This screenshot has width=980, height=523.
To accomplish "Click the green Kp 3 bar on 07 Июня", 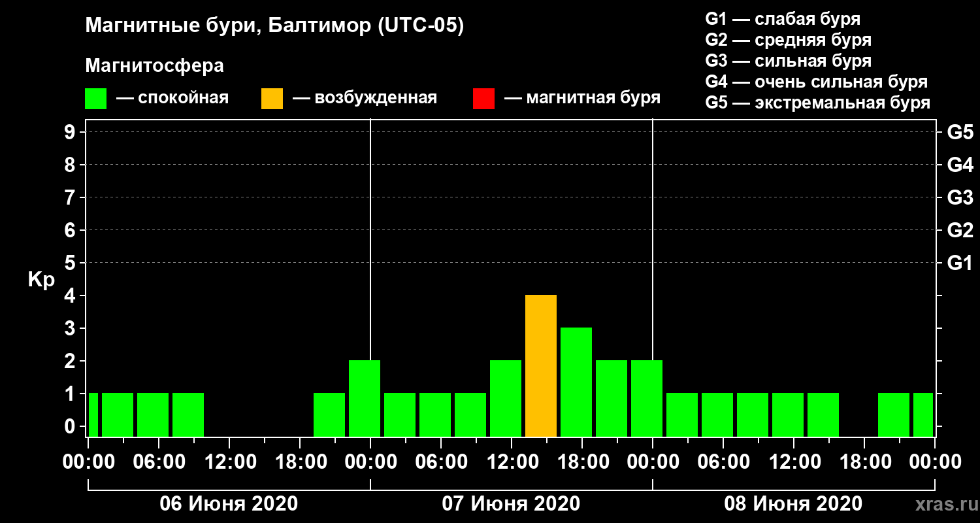I will tap(576, 382).
